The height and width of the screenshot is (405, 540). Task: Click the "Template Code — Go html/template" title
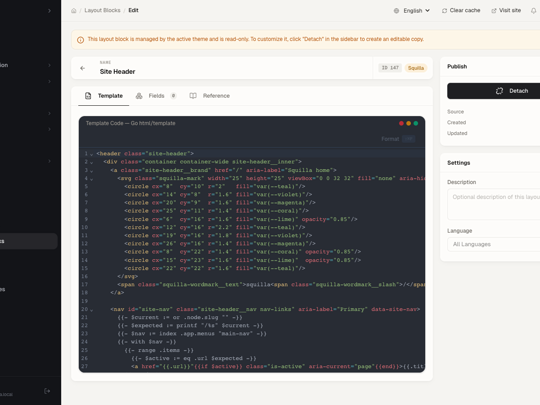pyautogui.click(x=131, y=123)
